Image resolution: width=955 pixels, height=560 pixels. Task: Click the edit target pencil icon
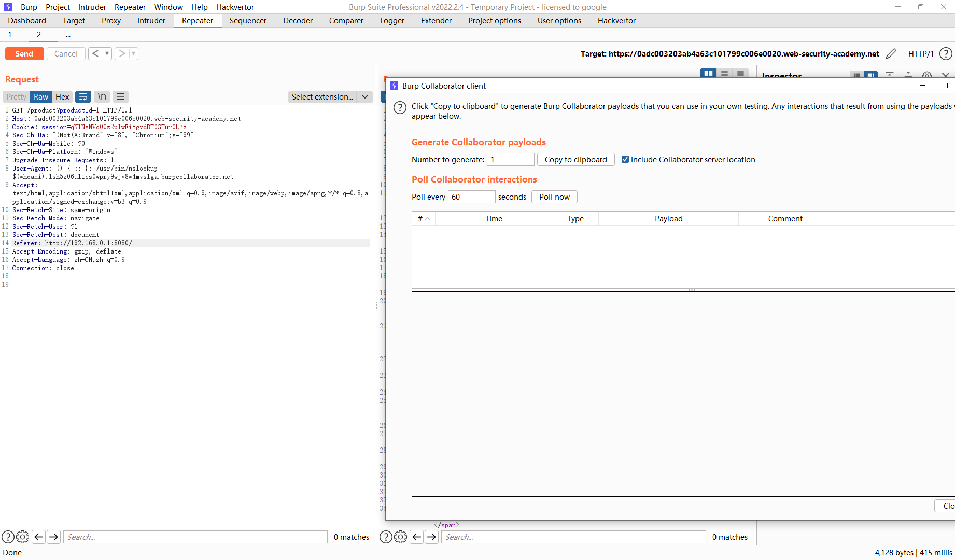tap(891, 54)
